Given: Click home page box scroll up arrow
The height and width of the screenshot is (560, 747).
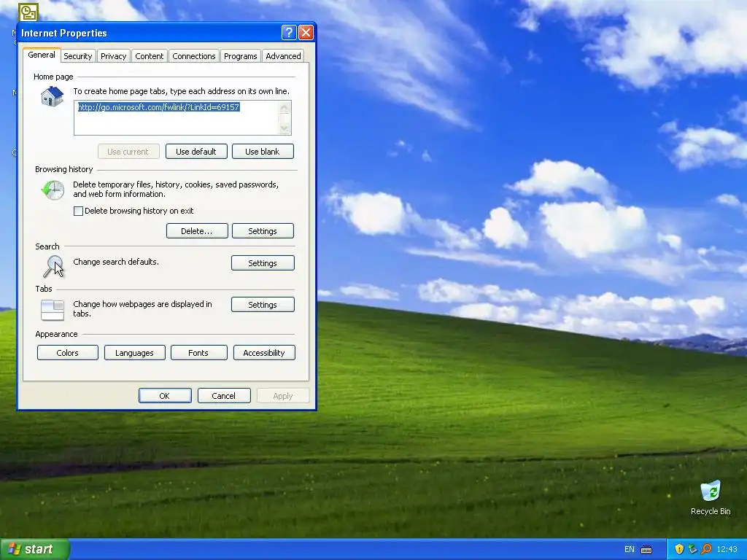Looking at the screenshot, I should tap(285, 108).
